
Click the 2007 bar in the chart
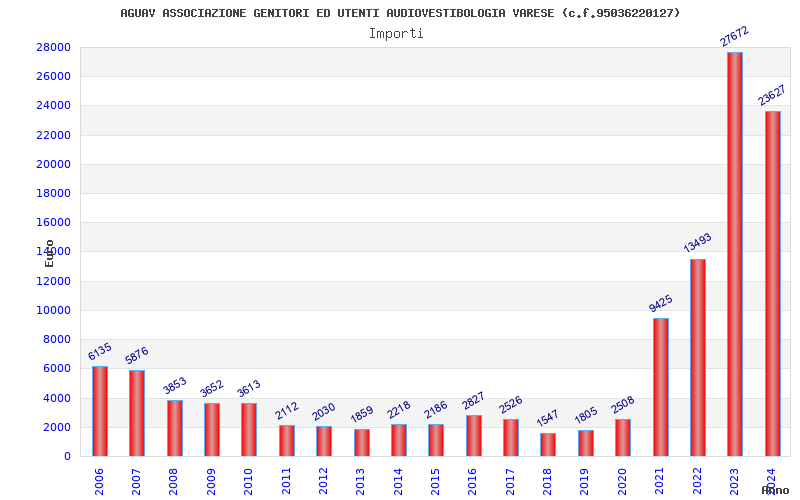pos(137,413)
